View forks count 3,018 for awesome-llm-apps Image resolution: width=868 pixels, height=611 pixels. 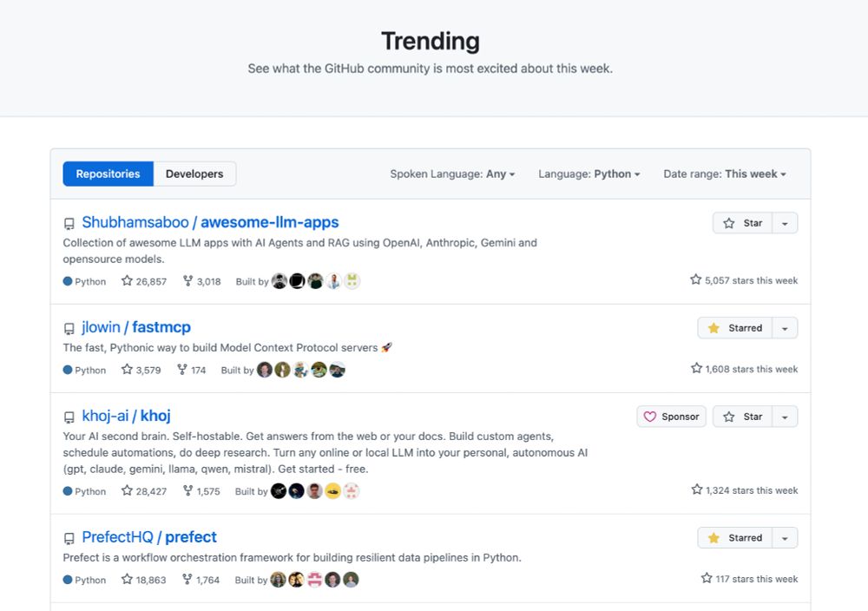click(x=202, y=281)
